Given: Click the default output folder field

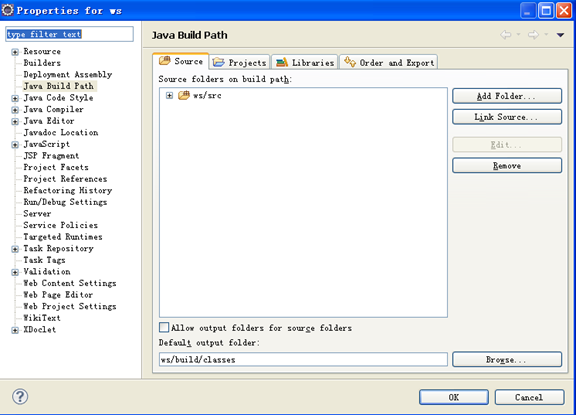Looking at the screenshot, I should (303, 360).
